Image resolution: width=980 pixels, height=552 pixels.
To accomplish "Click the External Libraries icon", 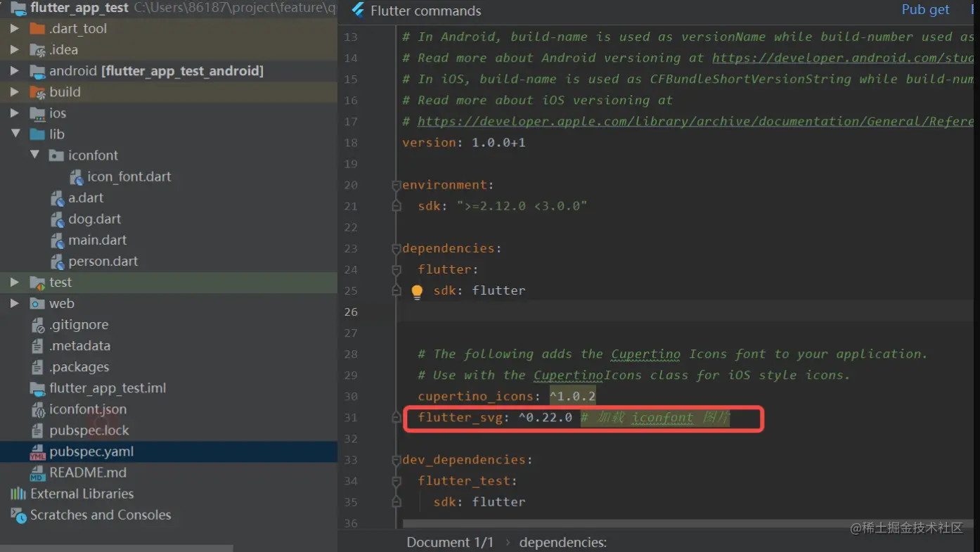I will click(x=18, y=494).
